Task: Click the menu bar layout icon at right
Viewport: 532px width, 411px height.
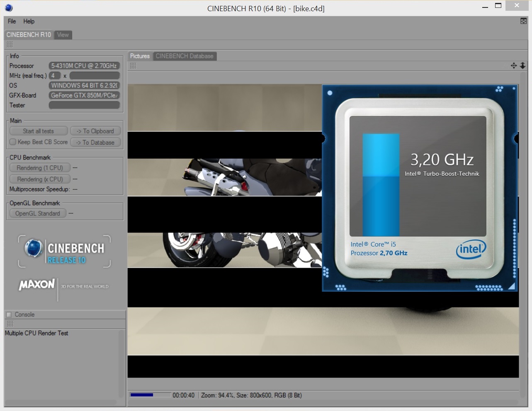Action: (523, 21)
